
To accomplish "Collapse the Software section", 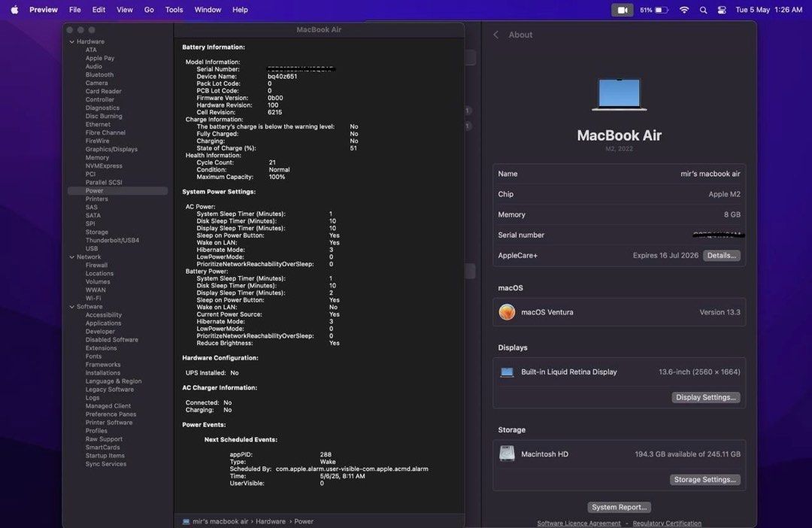I will point(72,307).
